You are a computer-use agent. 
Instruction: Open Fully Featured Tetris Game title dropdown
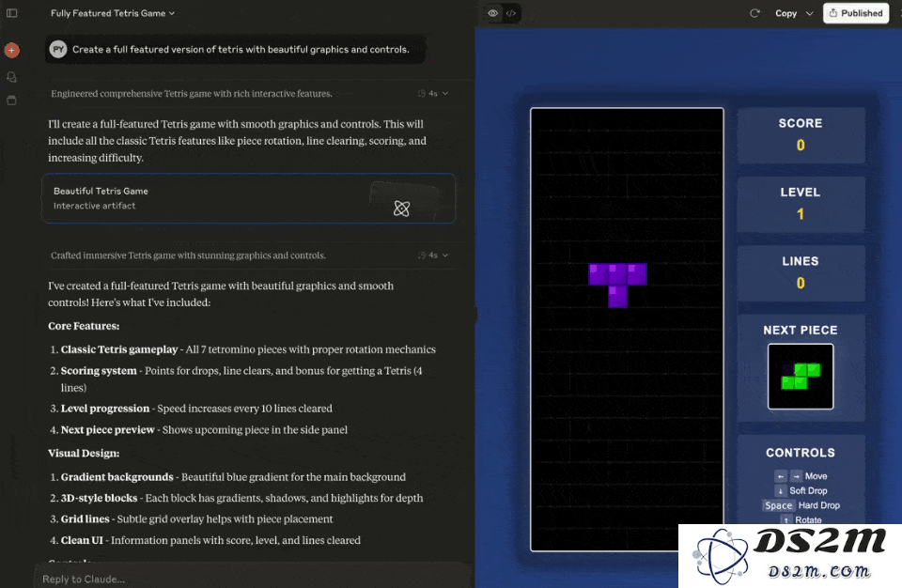(x=113, y=12)
